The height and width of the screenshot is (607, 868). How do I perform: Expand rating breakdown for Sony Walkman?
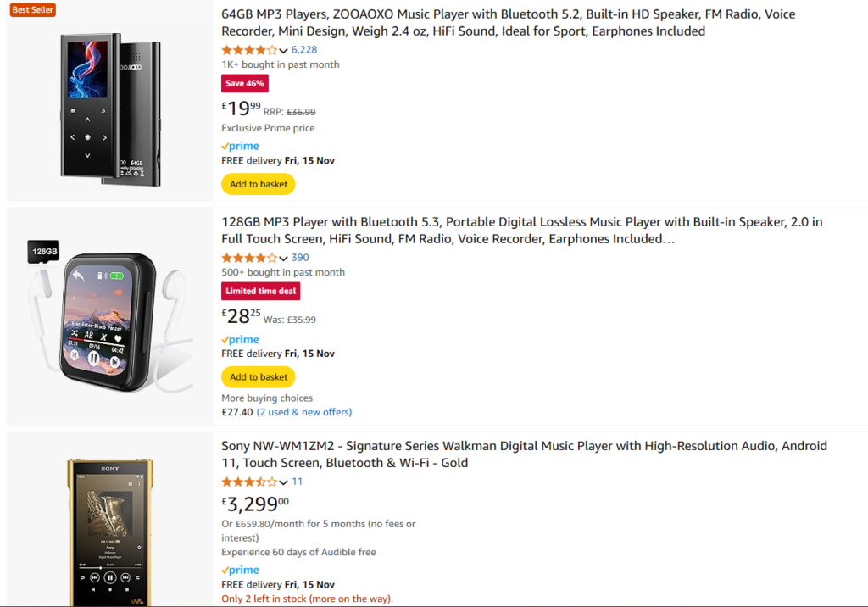283,482
